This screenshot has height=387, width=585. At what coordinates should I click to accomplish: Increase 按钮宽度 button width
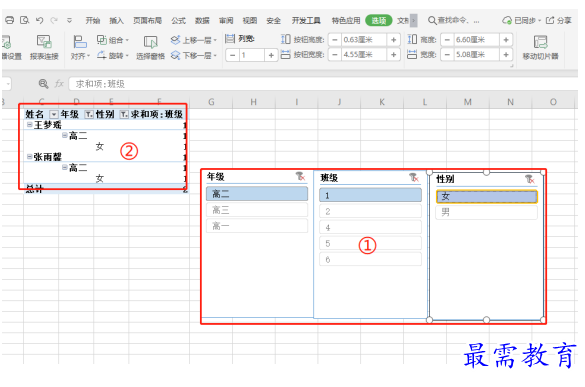tap(394, 55)
